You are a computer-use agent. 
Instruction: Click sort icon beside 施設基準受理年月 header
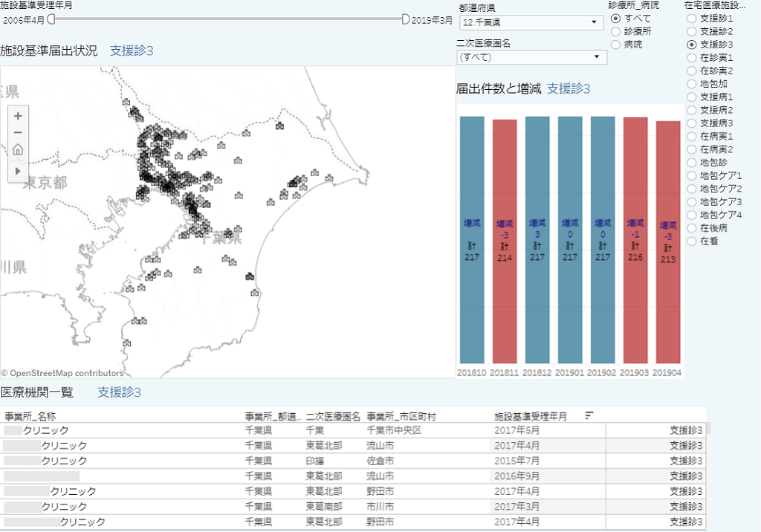[x=589, y=416]
